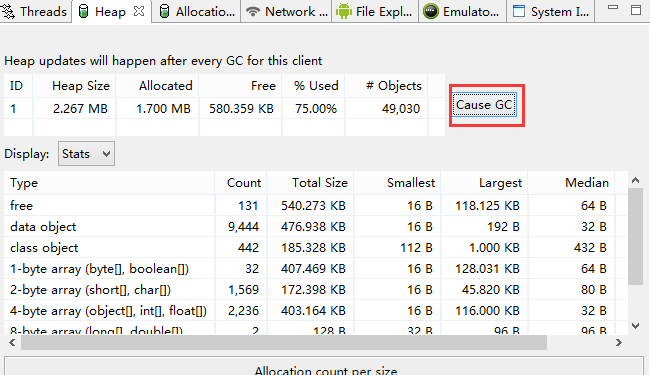
Task: Select the class object row
Action: click(315, 248)
